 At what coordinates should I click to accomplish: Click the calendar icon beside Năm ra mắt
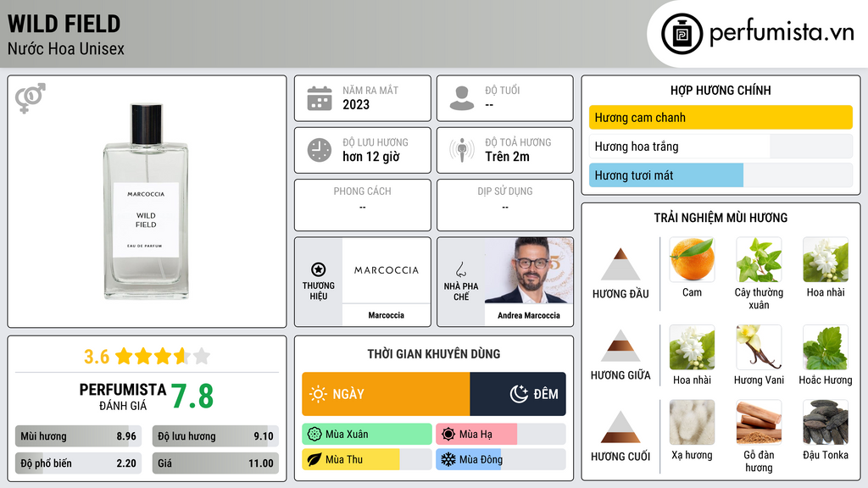320,98
